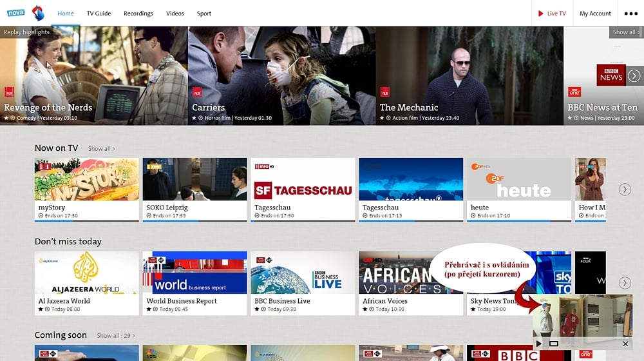Open the Recordings tab
Screen dimensions: 644x361
pyautogui.click(x=138, y=14)
